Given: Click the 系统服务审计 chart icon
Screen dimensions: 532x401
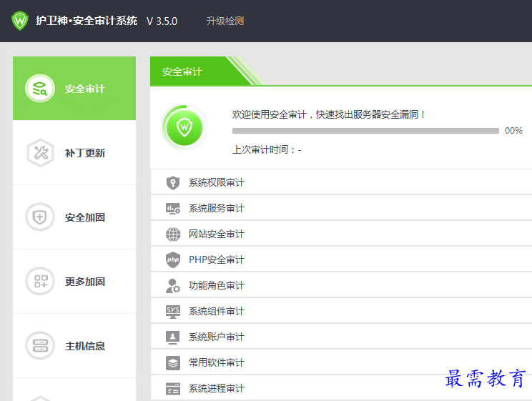Looking at the screenshot, I should (x=173, y=208).
